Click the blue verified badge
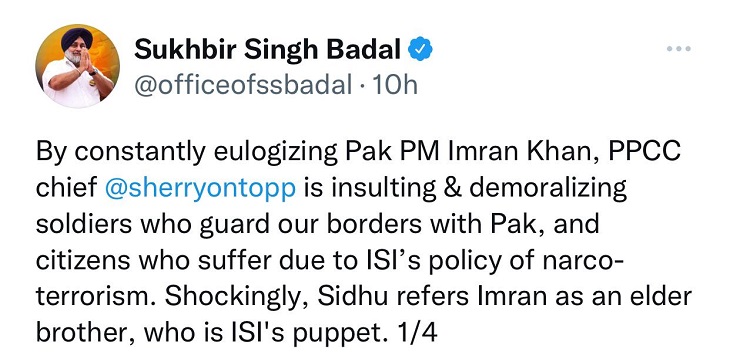The width and height of the screenshot is (730, 362). tap(420, 49)
